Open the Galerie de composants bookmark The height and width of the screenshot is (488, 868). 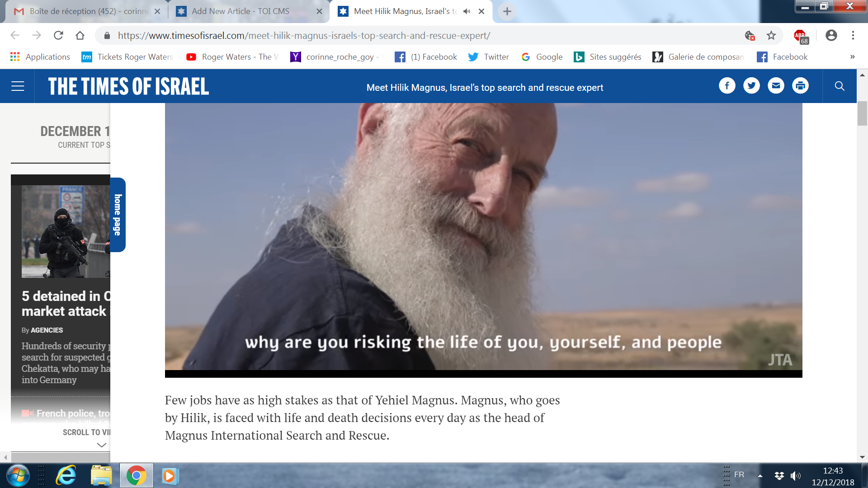698,57
